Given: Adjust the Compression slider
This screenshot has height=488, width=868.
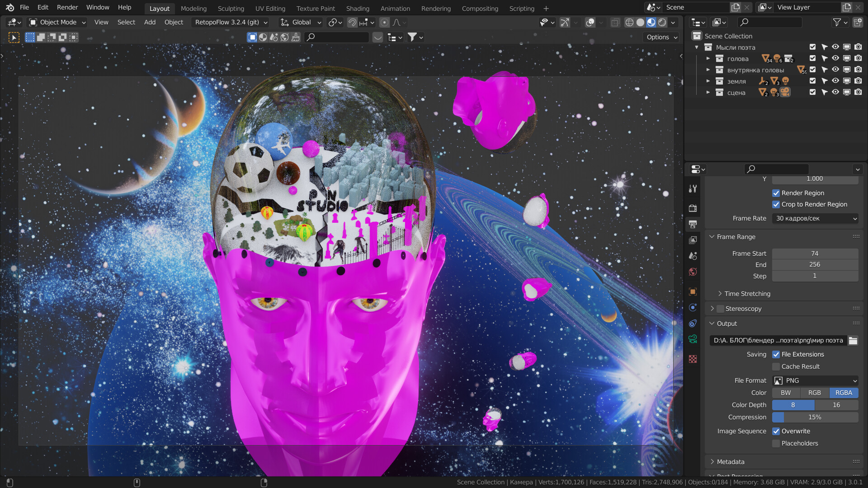Looking at the screenshot, I should click(815, 417).
